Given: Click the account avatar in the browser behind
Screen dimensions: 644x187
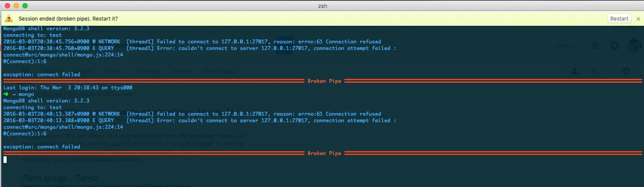Looking at the screenshot, I should [634, 46].
